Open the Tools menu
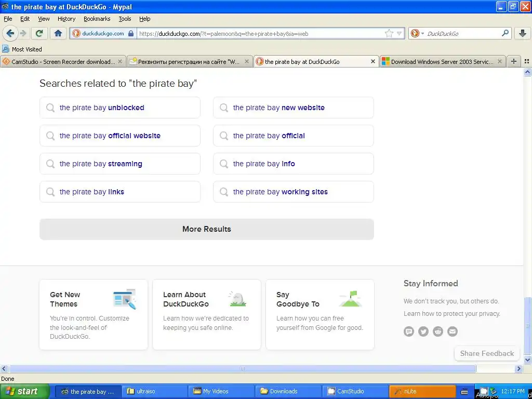The height and width of the screenshot is (399, 532). 125,19
